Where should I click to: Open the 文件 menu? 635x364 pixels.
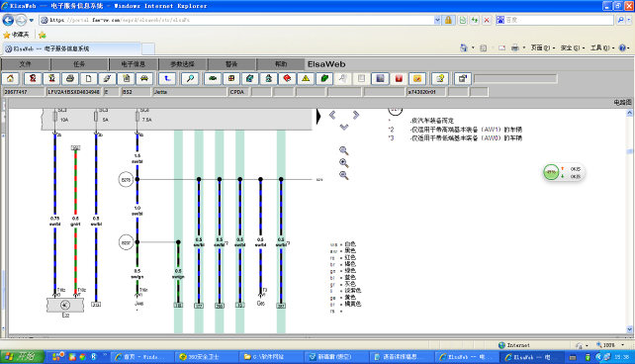point(25,64)
